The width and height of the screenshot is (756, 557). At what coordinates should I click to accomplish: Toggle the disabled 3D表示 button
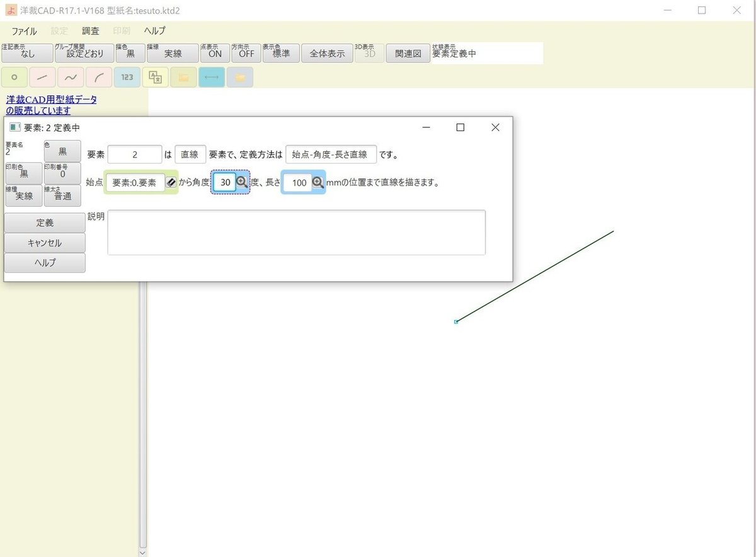coord(369,54)
